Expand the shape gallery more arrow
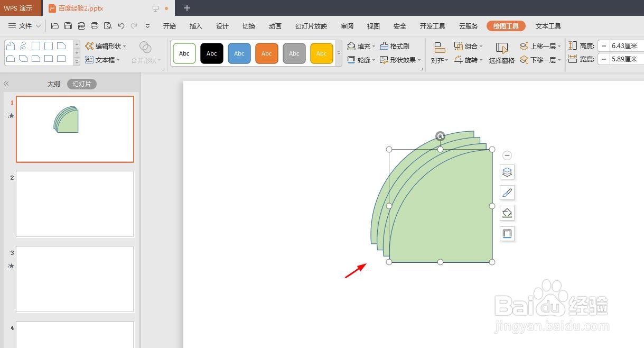 (77, 62)
